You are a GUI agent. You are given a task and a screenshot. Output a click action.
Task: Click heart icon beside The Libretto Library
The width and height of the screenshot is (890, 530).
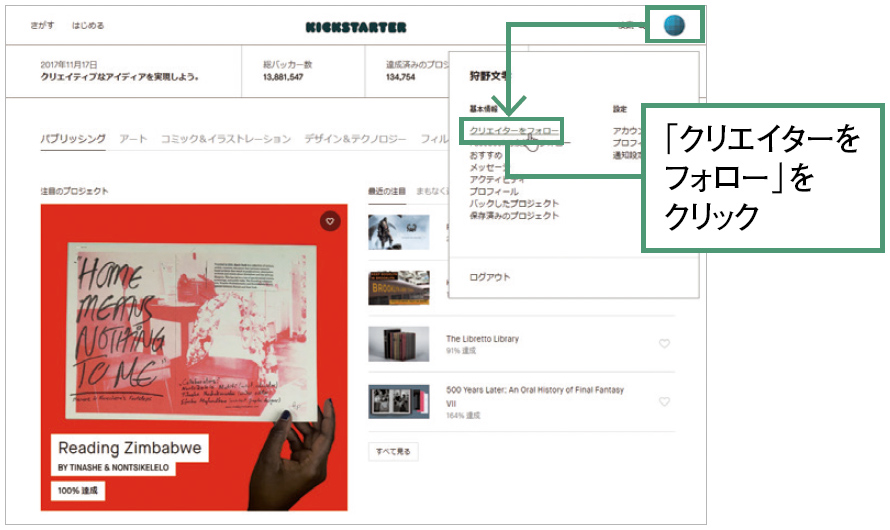pos(664,343)
